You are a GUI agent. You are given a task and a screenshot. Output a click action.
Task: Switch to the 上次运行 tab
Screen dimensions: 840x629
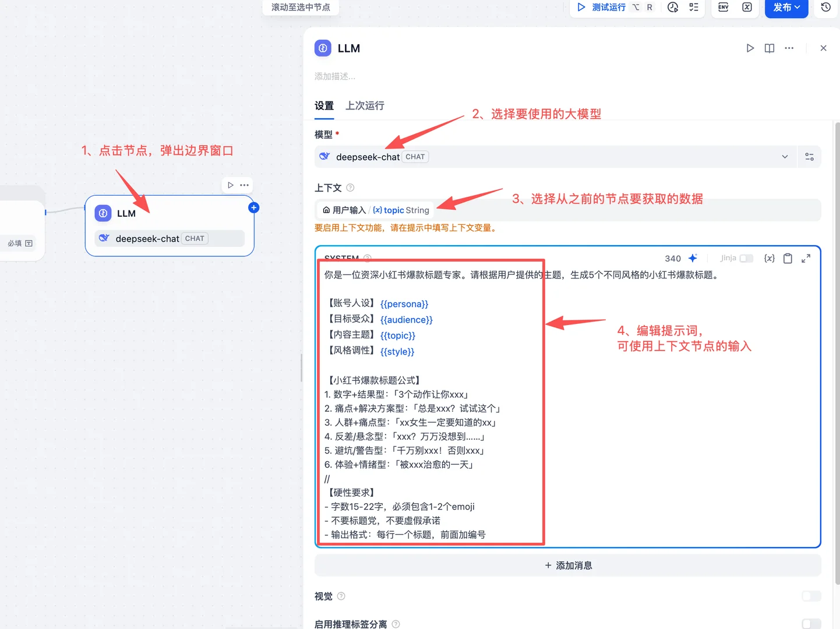click(365, 105)
